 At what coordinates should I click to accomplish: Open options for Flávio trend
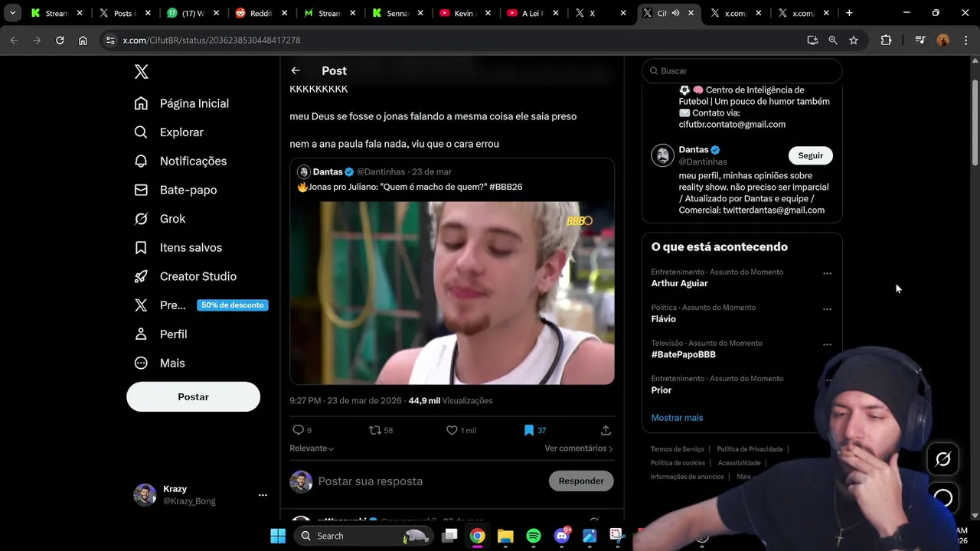coord(827,309)
